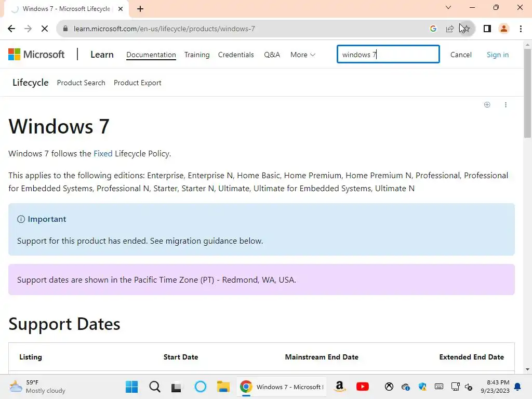This screenshot has width=532, height=399.
Task: Open taskbar Search
Action: coord(155,387)
